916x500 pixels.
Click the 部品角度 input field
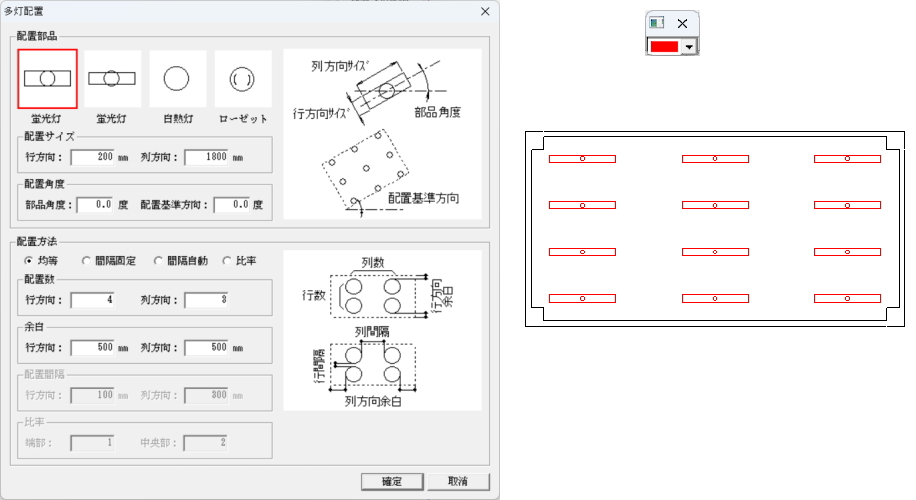coord(96,205)
